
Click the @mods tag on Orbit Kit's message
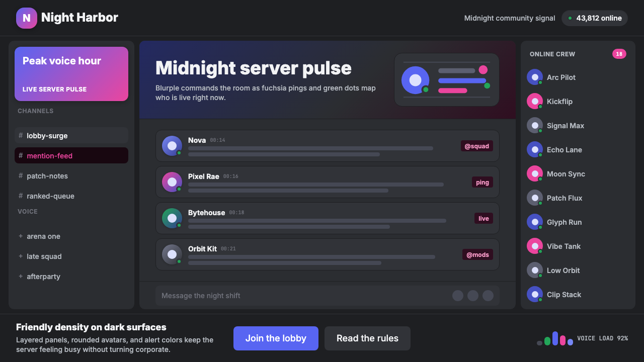pos(477,254)
